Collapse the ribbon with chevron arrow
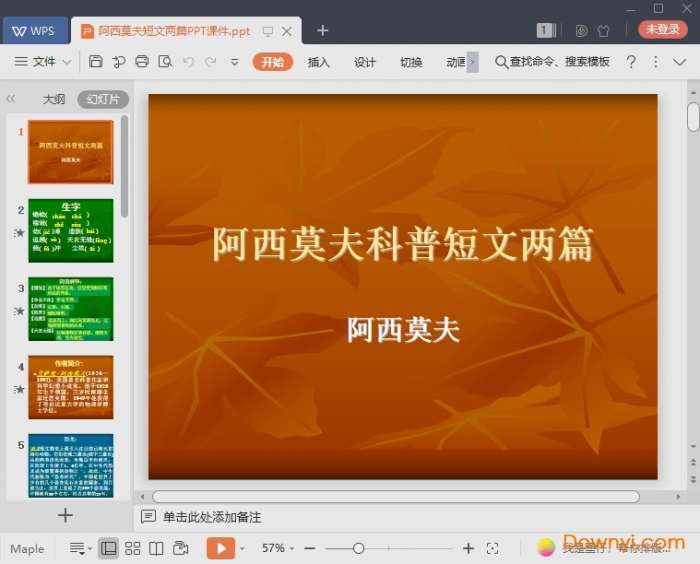The width and height of the screenshot is (700, 564). 680,62
